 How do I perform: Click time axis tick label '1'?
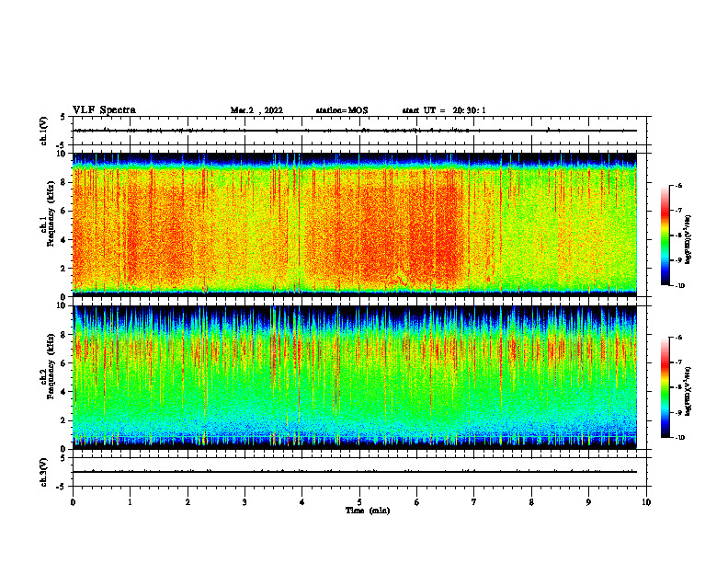(x=131, y=502)
